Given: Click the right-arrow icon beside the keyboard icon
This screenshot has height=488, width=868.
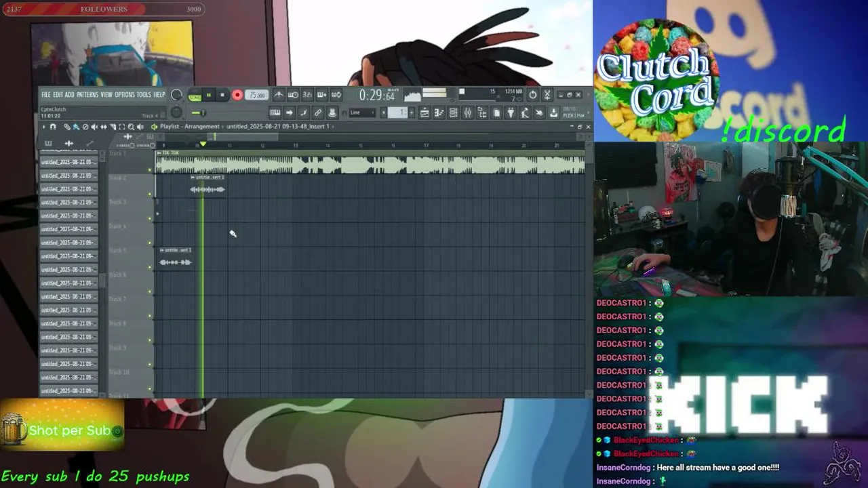Looking at the screenshot, I should point(289,113).
